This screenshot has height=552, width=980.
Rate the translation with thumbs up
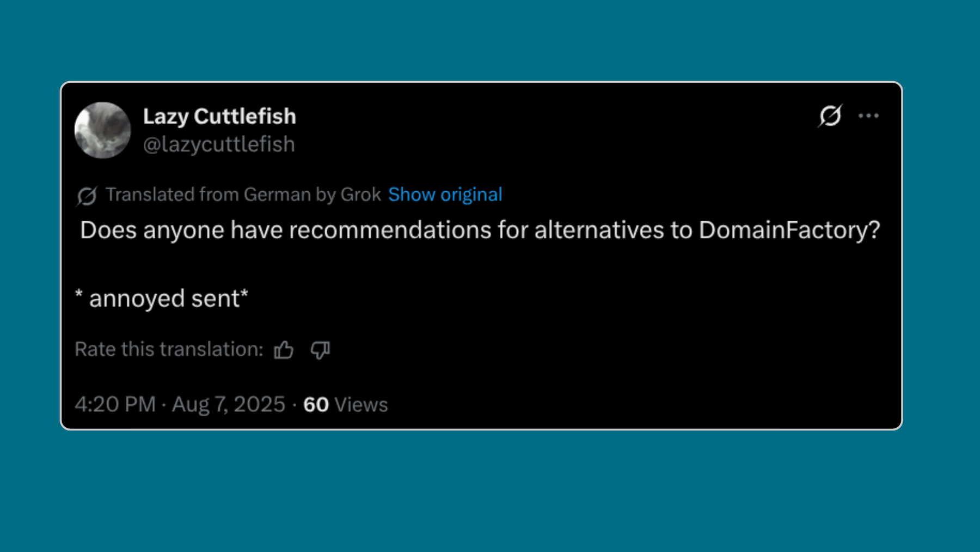pyautogui.click(x=284, y=350)
